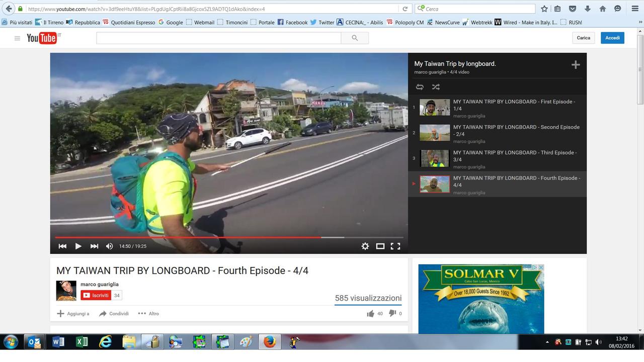Click Fourth Episode 4/4 playlist thumbnail
Image resolution: width=644 pixels, height=362 pixels.
point(435,184)
